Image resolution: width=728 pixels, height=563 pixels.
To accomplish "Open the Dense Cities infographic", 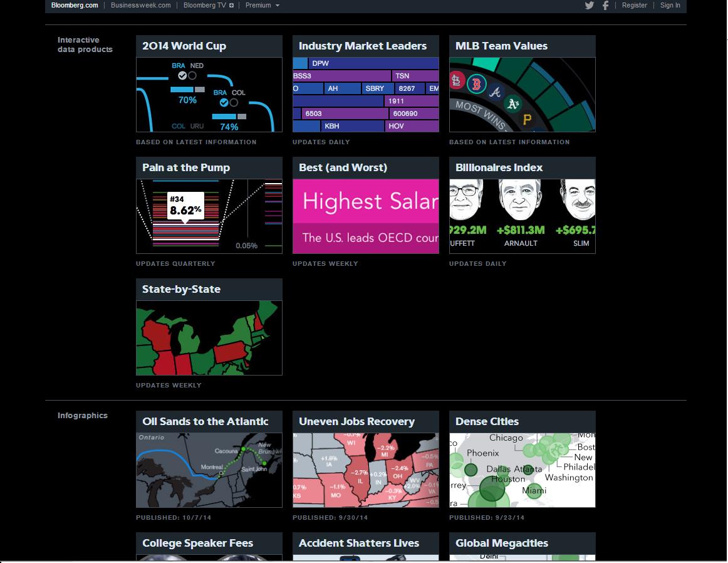I will point(522,470).
